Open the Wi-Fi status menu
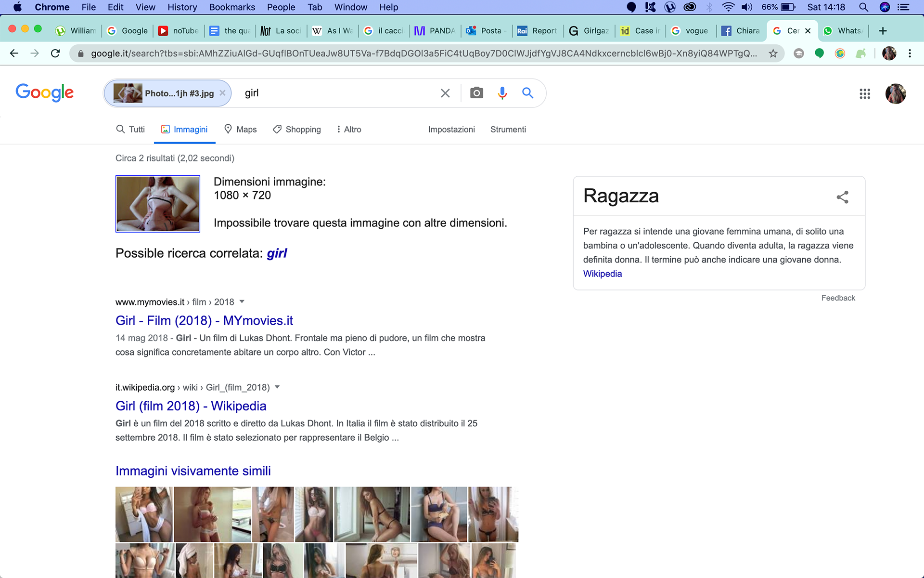Image resolution: width=924 pixels, height=578 pixels. tap(728, 7)
